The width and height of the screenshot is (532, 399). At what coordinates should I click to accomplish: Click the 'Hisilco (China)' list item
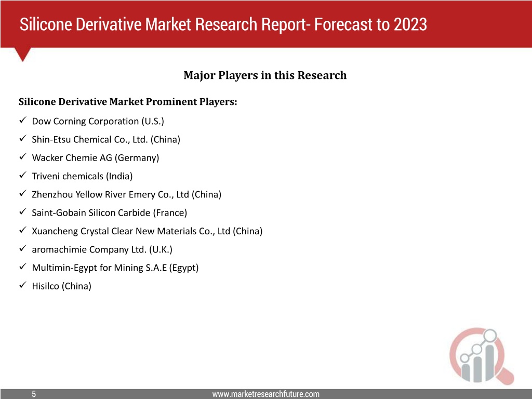tap(61, 286)
